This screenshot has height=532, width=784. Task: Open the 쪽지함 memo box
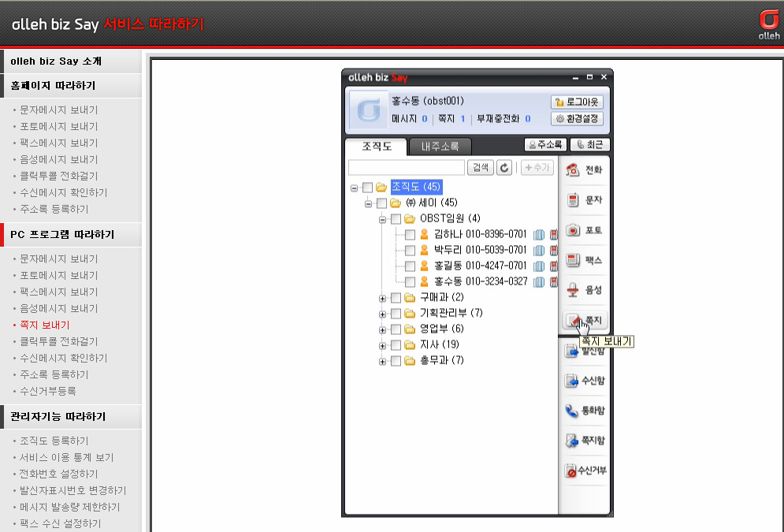coord(584,441)
